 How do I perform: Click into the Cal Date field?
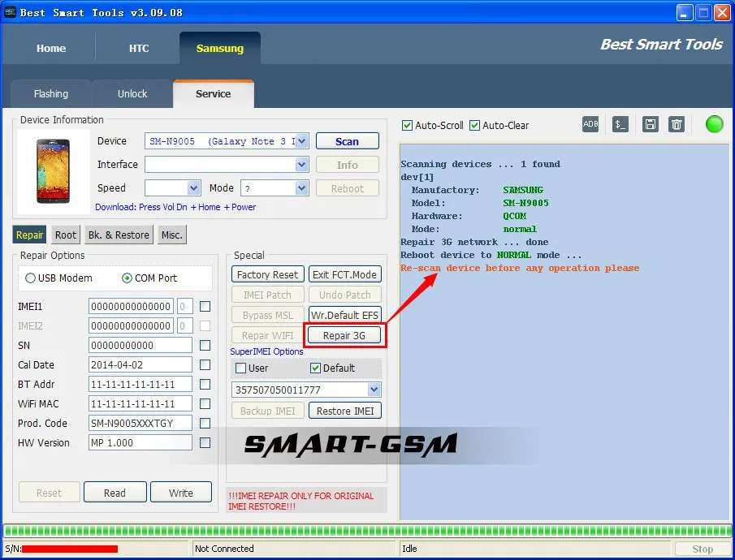click(141, 364)
